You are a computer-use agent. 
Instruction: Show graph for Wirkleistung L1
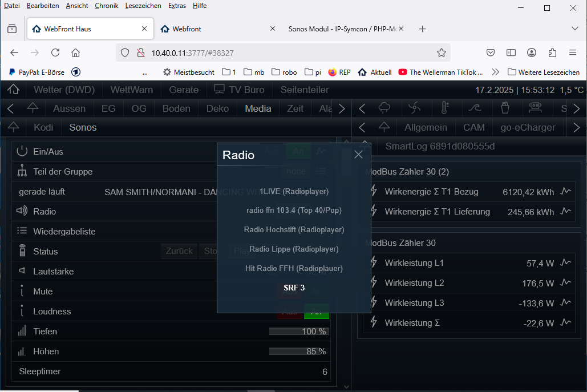tap(566, 263)
